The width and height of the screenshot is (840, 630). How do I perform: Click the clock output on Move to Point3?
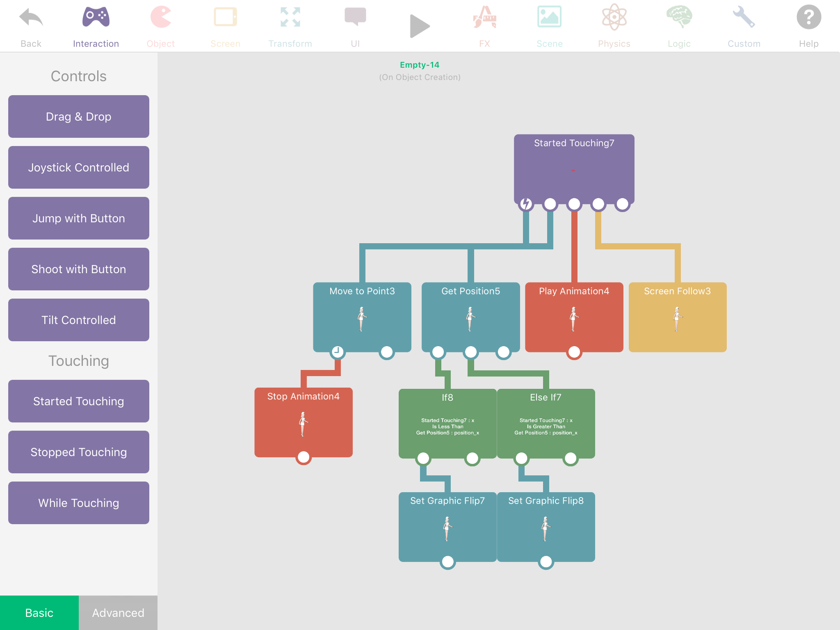(x=338, y=352)
